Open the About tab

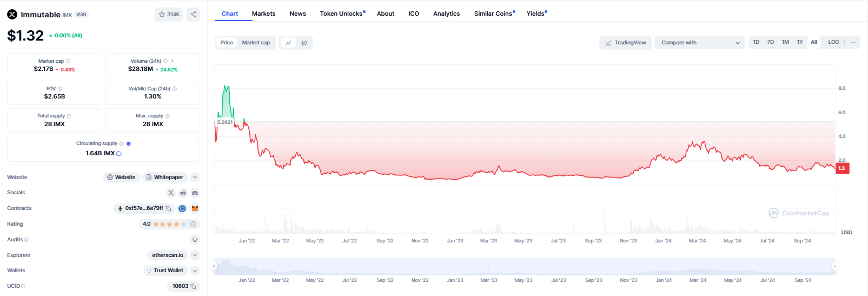tap(386, 14)
